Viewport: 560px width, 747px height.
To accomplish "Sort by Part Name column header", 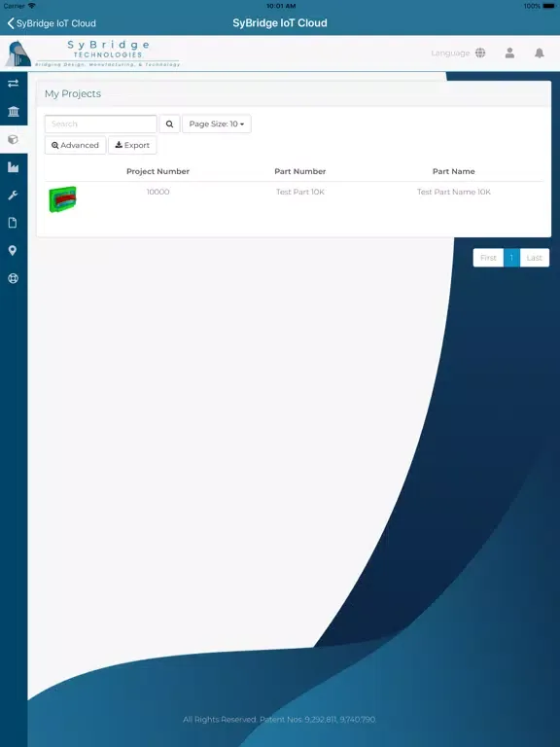I will [453, 171].
